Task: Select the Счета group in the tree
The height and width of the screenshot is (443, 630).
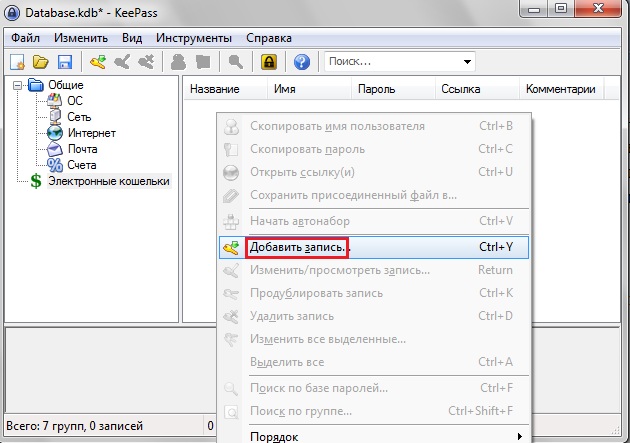Action: click(81, 165)
